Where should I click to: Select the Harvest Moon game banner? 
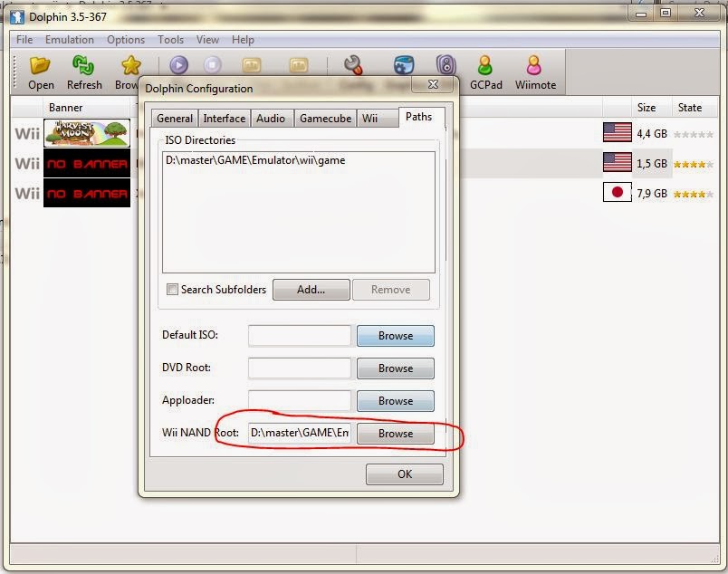87,133
